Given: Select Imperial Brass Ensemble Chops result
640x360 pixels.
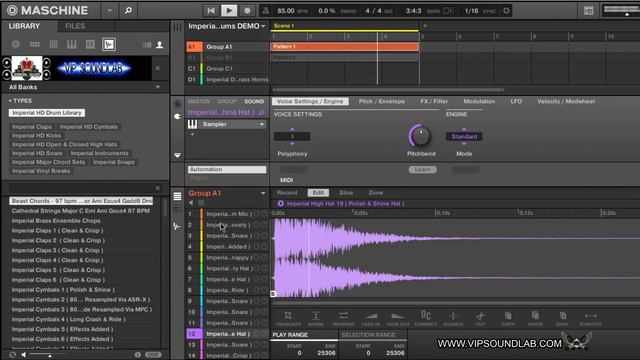Looking at the screenshot, I should pos(56,221).
